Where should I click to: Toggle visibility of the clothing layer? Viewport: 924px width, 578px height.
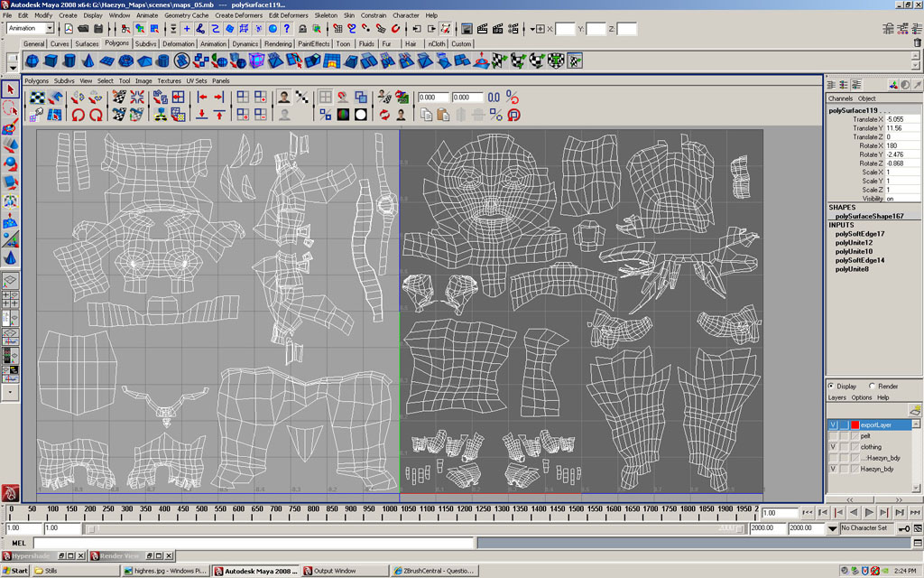[833, 447]
